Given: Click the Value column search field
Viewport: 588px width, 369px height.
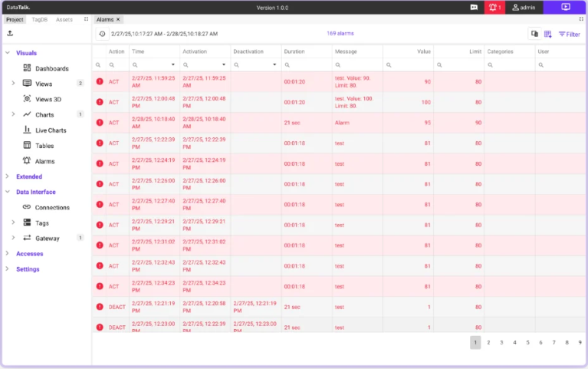Looking at the screenshot, I should point(409,65).
